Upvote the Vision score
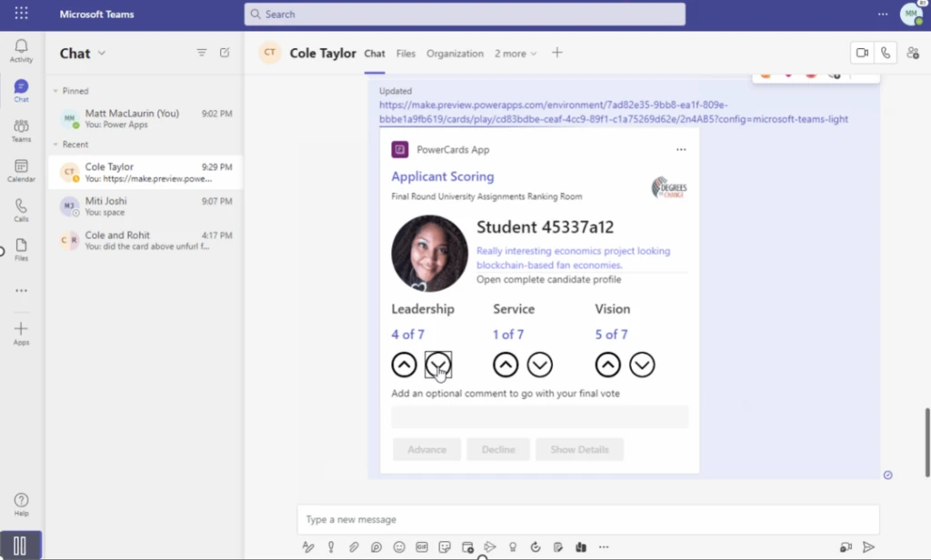The width and height of the screenshot is (931, 560). (607, 365)
